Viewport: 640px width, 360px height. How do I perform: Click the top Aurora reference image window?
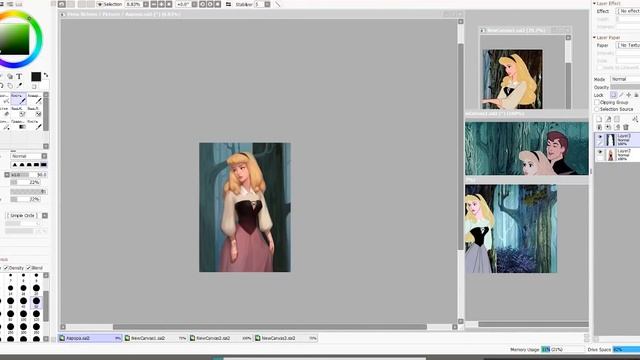pyautogui.click(x=513, y=79)
